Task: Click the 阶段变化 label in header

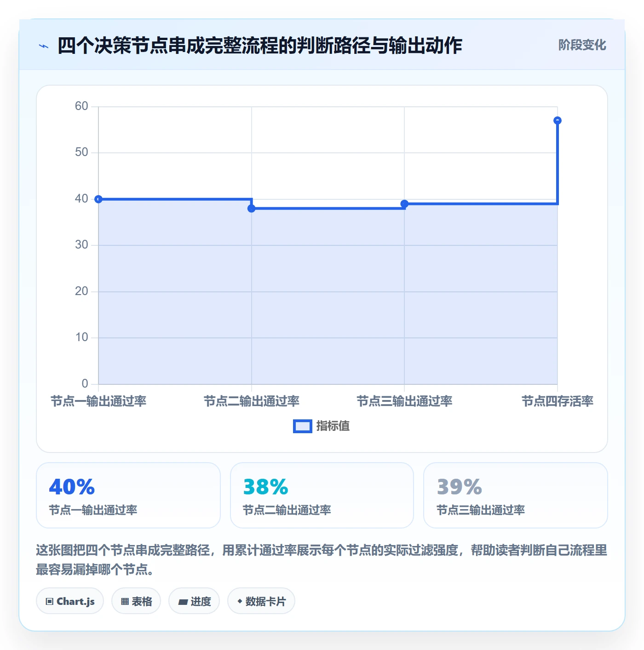Action: pos(582,45)
